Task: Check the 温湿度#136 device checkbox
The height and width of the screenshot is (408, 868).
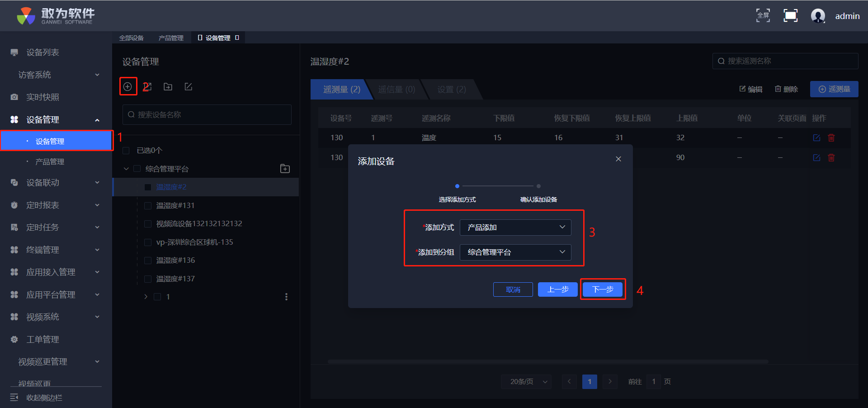Action: tap(147, 261)
